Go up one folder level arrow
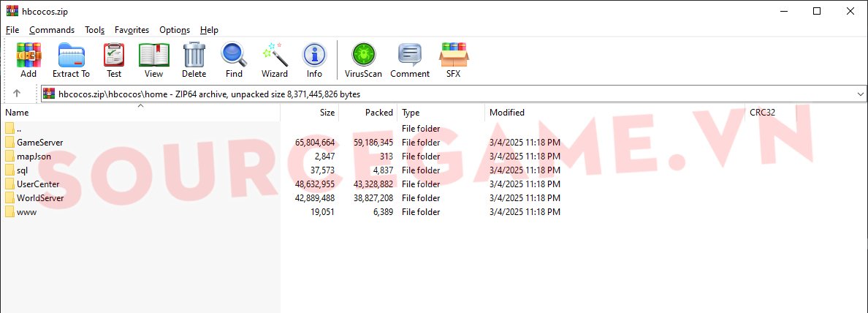The image size is (868, 313). tap(17, 94)
